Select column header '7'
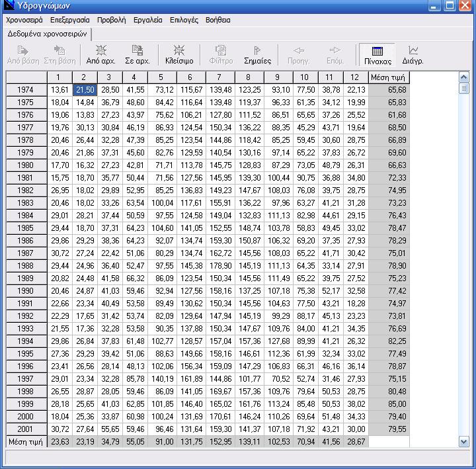The width and height of the screenshot is (476, 469). [x=220, y=77]
